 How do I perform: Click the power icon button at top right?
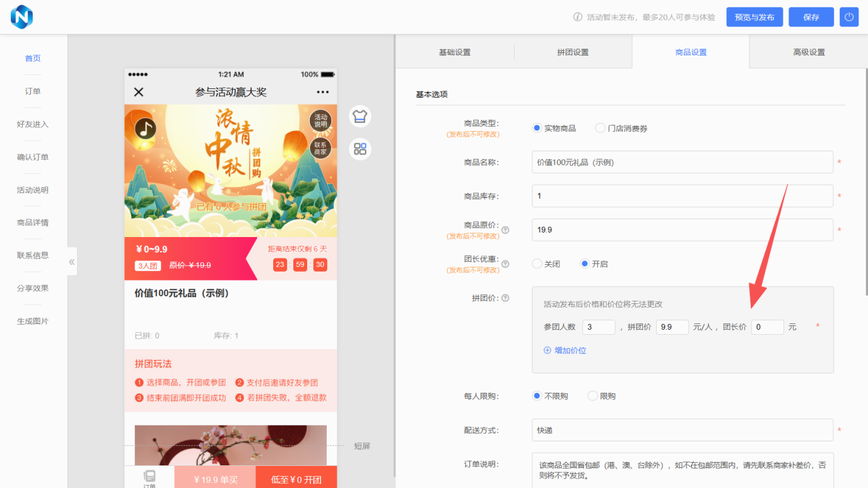click(x=848, y=17)
